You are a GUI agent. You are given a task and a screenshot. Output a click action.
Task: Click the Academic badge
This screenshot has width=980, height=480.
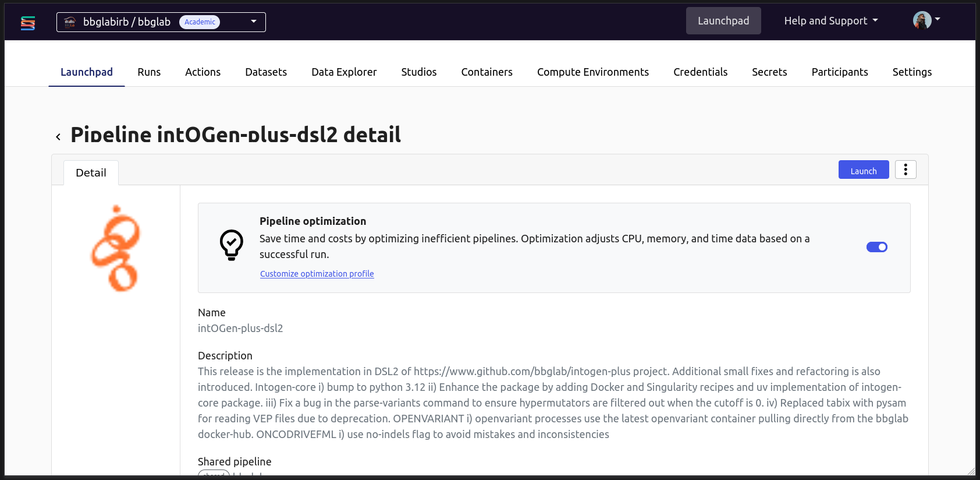(200, 22)
